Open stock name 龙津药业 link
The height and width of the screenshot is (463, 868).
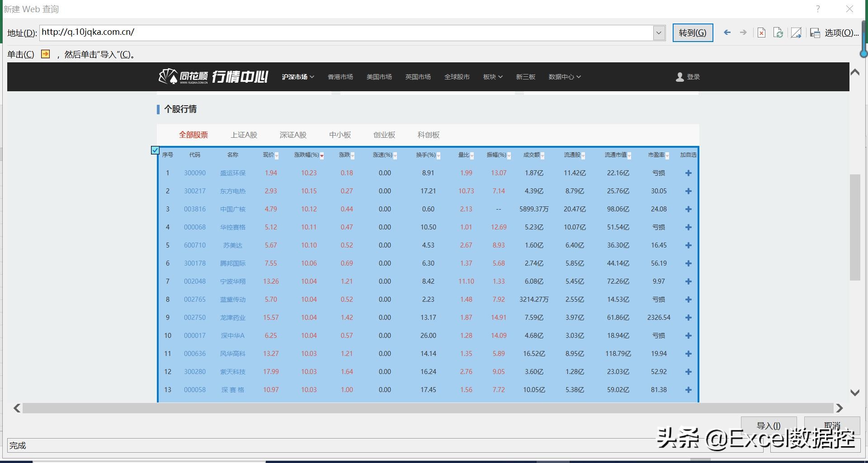click(233, 318)
